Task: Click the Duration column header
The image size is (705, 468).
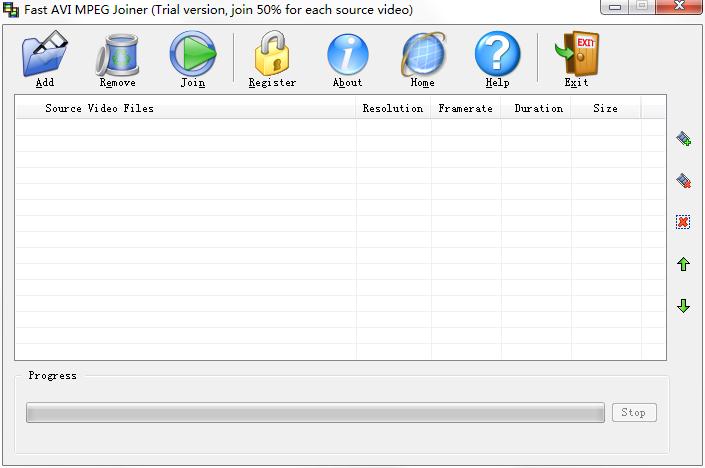Action: pyautogui.click(x=536, y=108)
